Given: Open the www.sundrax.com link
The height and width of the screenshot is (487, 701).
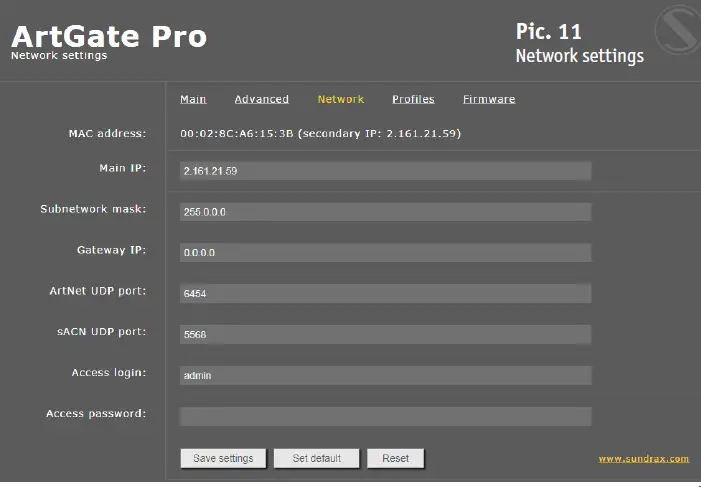Looking at the screenshot, I should [x=644, y=459].
